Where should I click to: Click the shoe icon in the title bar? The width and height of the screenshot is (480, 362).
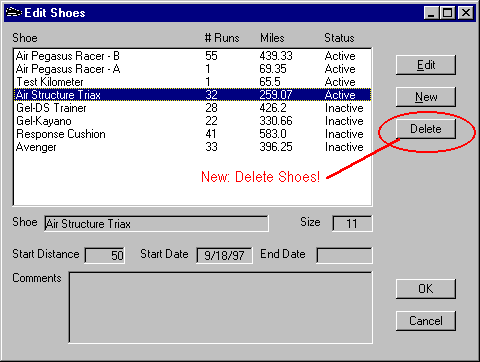(x=14, y=13)
